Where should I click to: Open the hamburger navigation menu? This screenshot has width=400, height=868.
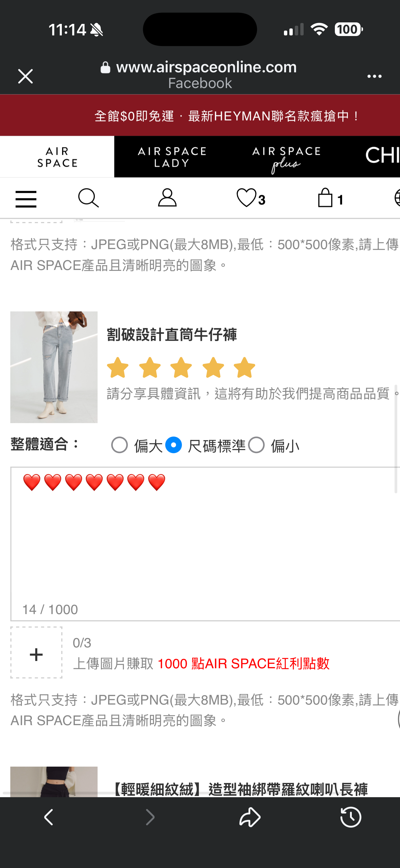[26, 199]
